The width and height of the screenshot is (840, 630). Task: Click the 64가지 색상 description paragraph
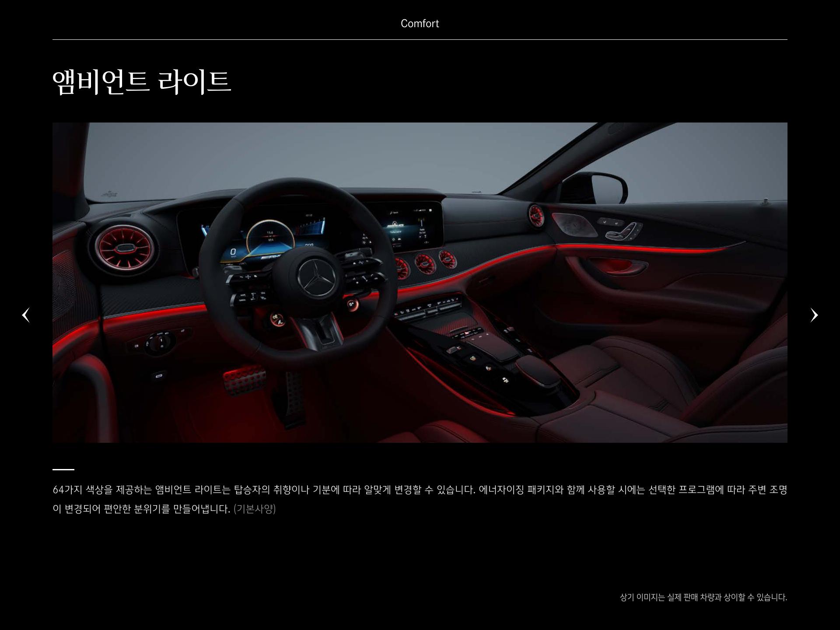[x=420, y=499]
